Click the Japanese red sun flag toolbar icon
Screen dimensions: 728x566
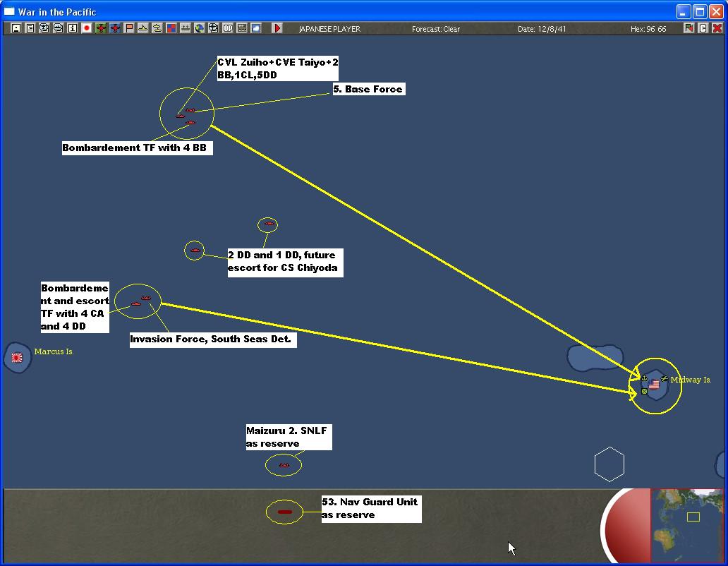tap(86, 28)
